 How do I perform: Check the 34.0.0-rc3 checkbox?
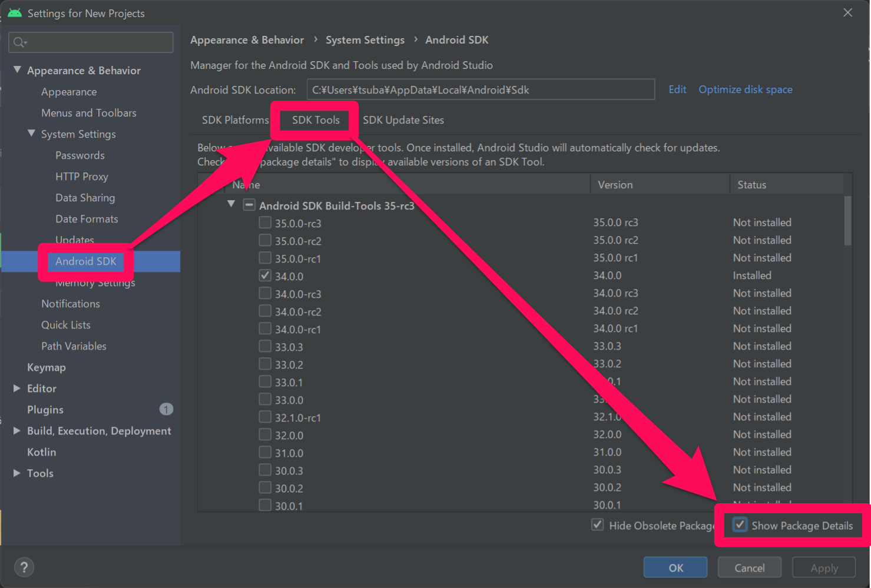(265, 293)
